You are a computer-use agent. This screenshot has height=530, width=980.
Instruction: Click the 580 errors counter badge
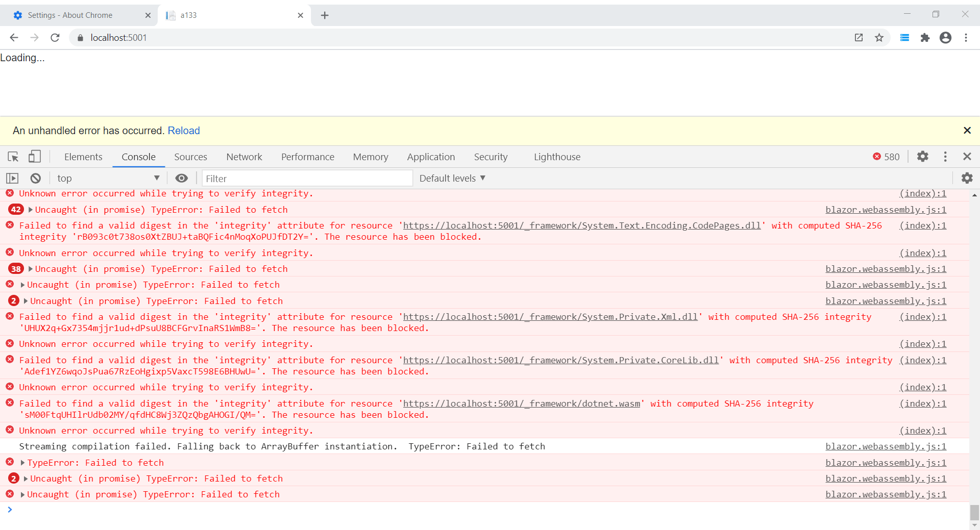point(886,157)
